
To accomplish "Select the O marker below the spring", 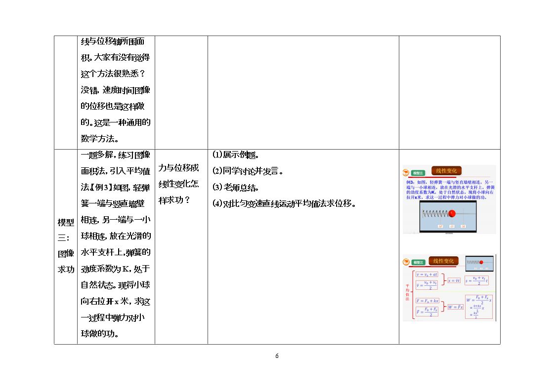I will coord(452,226).
